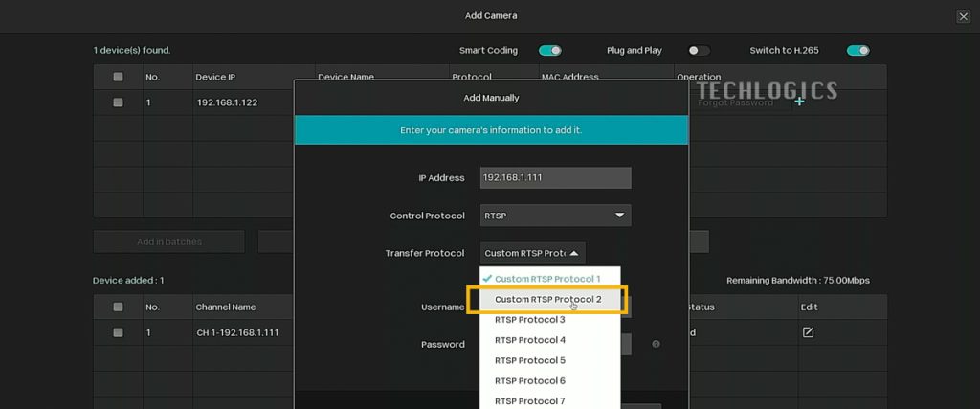Tick the select-all checkbox in the found devices header
Image resolution: width=980 pixels, height=409 pixels.
[x=119, y=77]
